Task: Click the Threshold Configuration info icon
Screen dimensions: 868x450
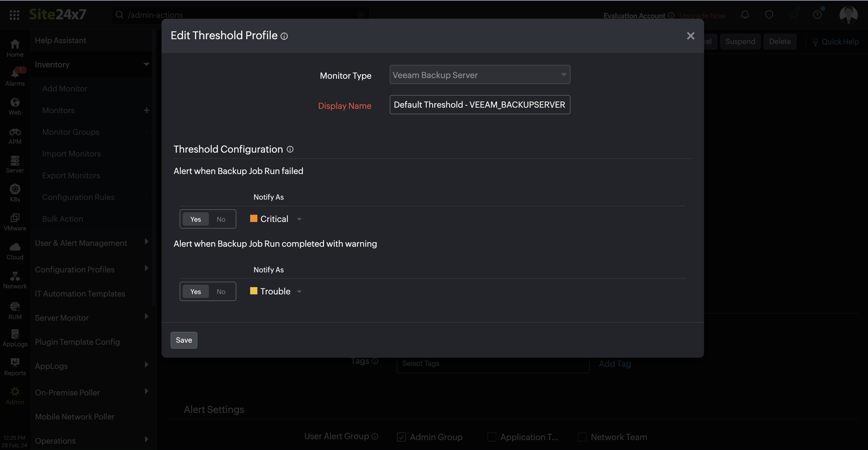Action: click(290, 149)
